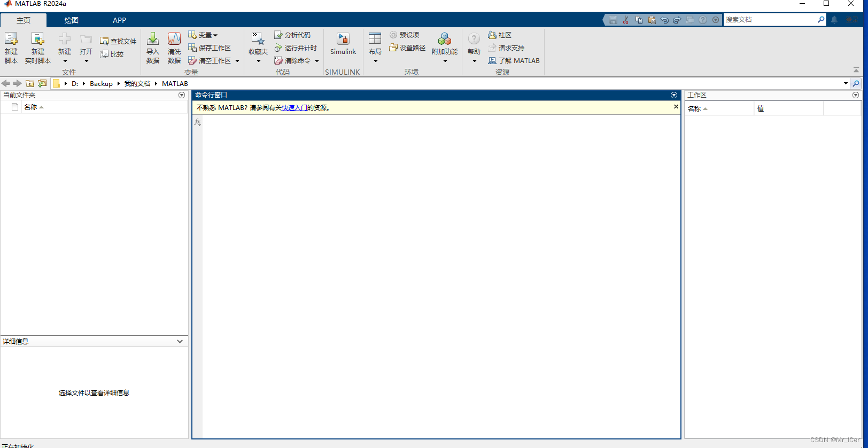Viewport: 868px width, 448px height.
Task: Open the address bar history dropdown
Action: click(x=846, y=83)
